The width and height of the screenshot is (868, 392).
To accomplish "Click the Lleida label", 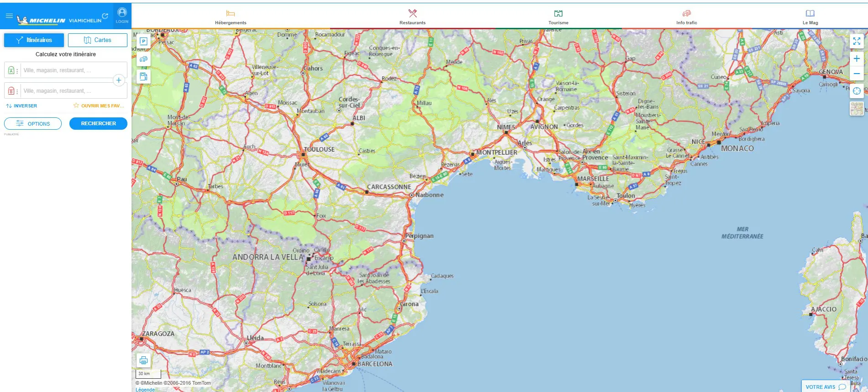I will point(255,338).
